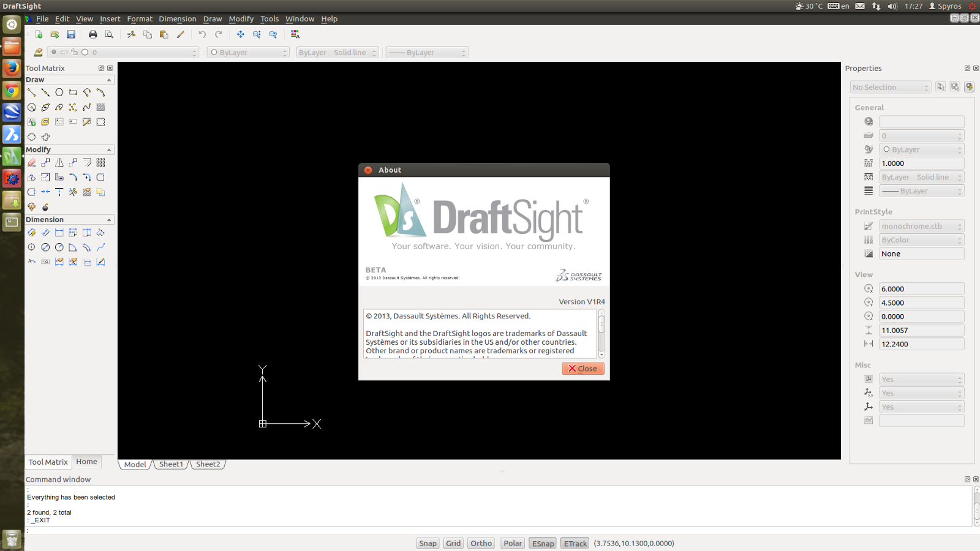
Task: Print the drawing from the toolbar
Action: (93, 34)
